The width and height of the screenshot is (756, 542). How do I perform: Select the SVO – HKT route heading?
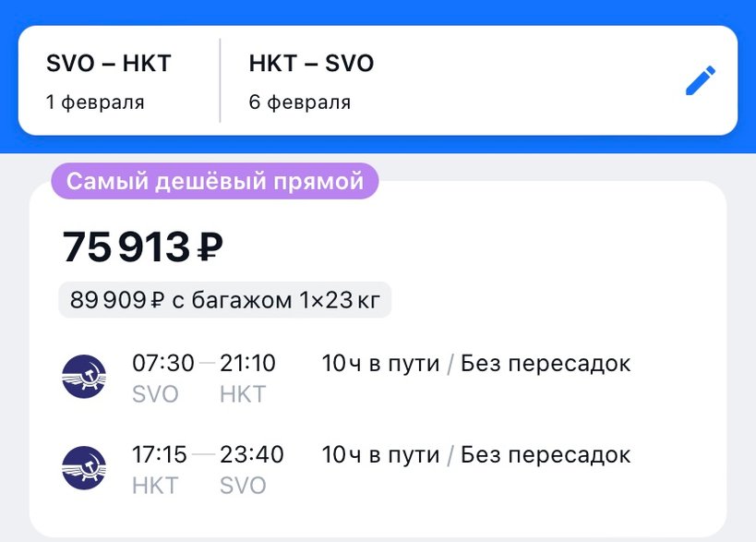point(109,64)
